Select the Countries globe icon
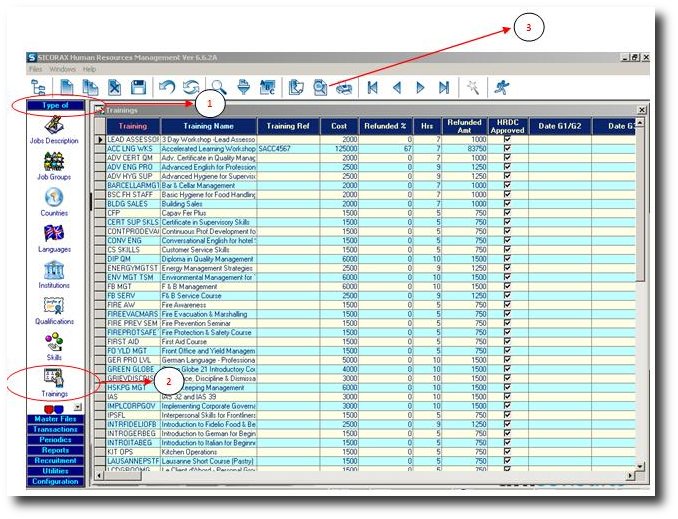This screenshot has width=678, height=519. click(x=54, y=197)
